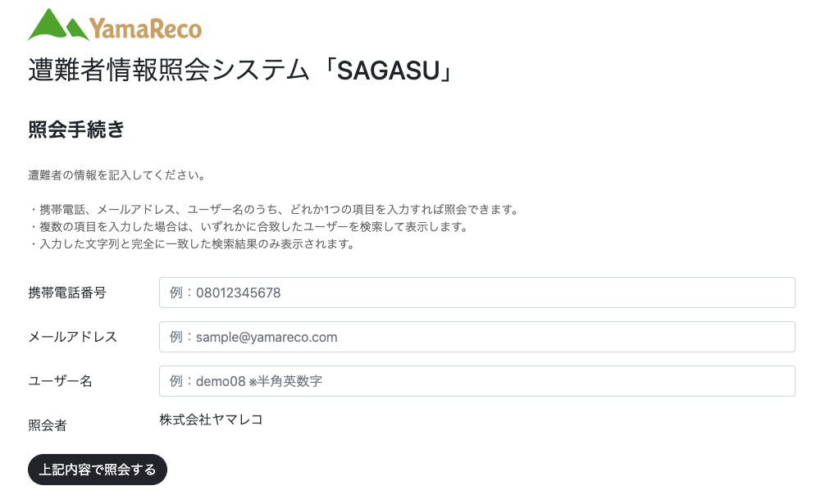Select the YamaReco wordmark in the header
Screen dimensions: 830x504
tap(148, 25)
